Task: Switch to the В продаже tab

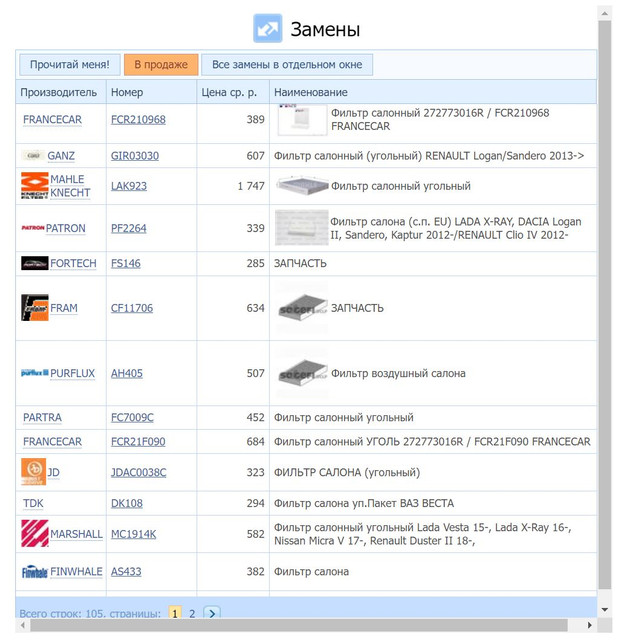Action: pos(161,64)
